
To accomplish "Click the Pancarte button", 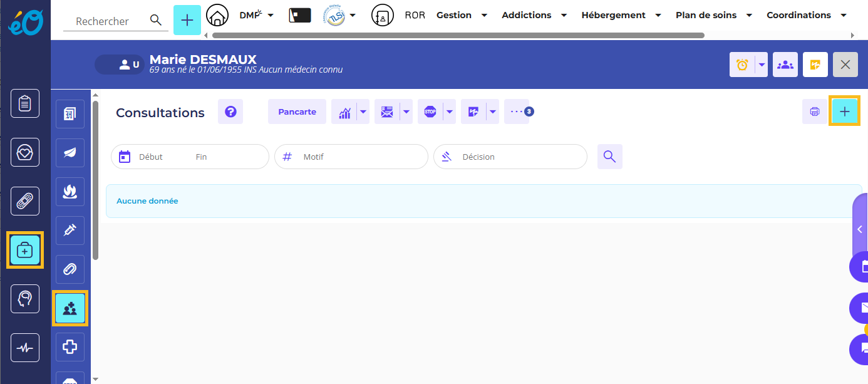I will (x=297, y=112).
